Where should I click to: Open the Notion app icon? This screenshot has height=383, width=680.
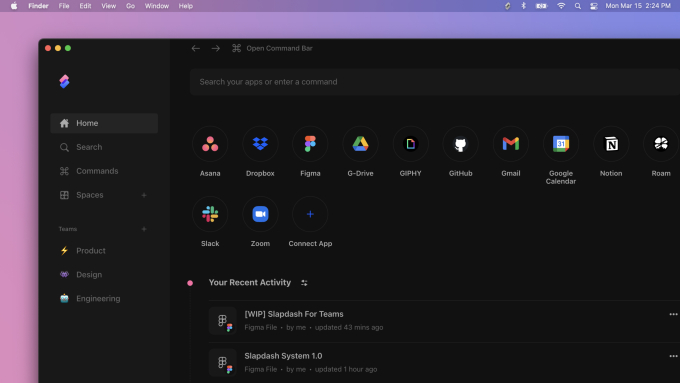tap(611, 144)
